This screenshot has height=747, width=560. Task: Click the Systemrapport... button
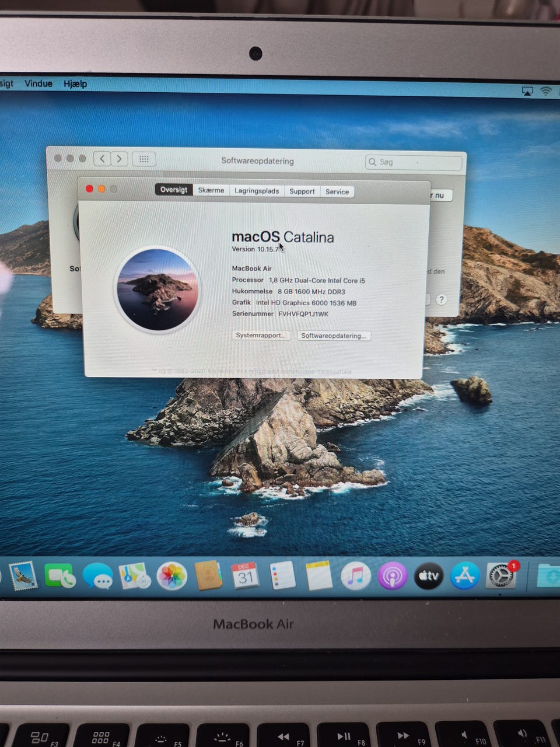point(261,336)
